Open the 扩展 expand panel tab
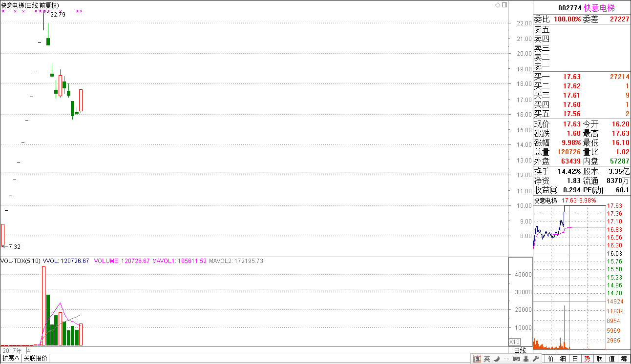This screenshot has height=364, width=631. coord(10,358)
